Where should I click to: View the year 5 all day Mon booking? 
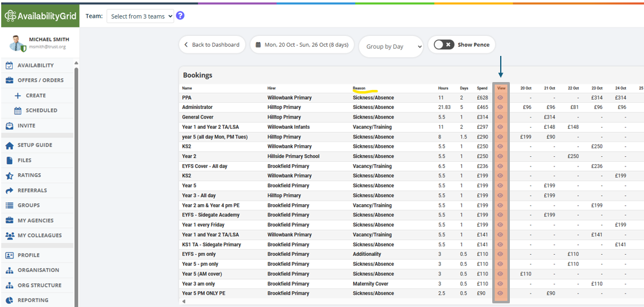tap(500, 137)
